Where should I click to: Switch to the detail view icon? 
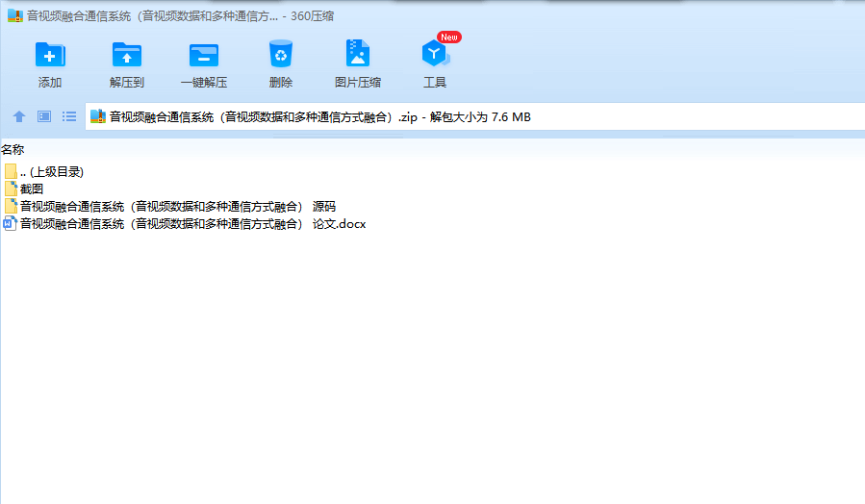pyautogui.click(x=44, y=116)
